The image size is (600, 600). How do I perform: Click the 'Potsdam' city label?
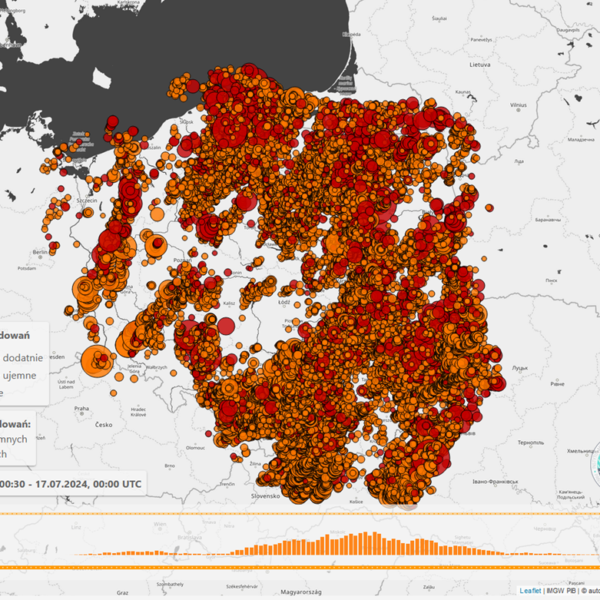[27, 268]
